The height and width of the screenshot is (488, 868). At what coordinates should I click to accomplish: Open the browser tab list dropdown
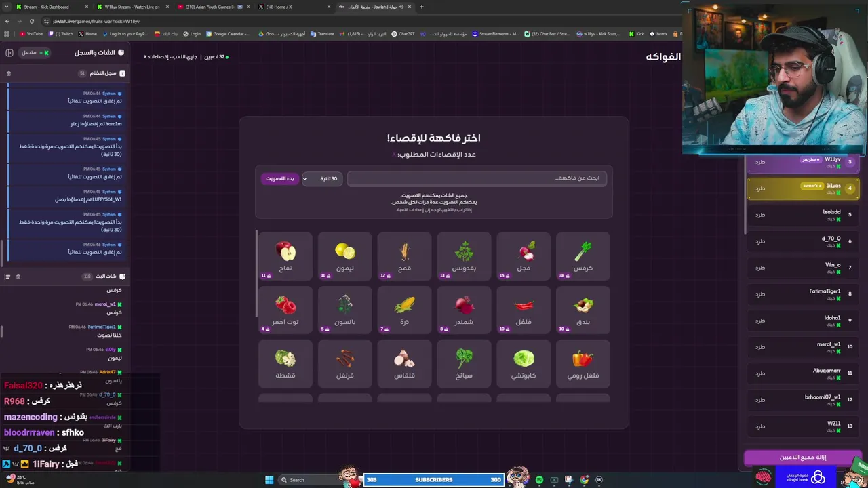pyautogui.click(x=7, y=7)
